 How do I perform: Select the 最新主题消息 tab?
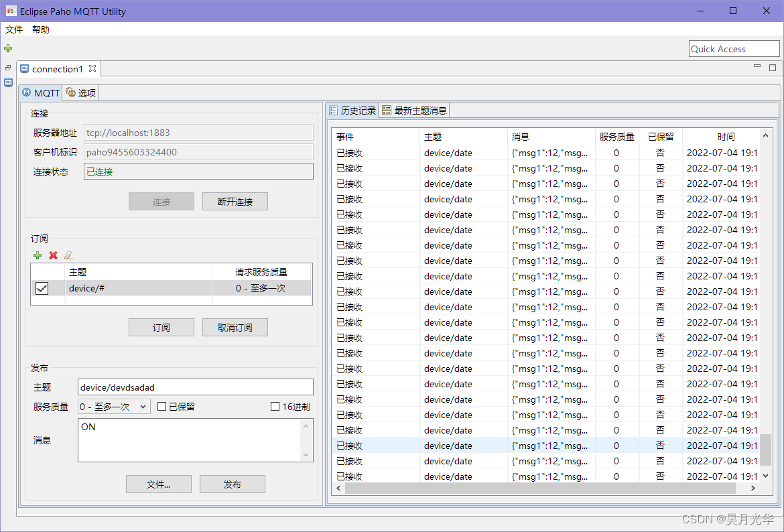(415, 111)
